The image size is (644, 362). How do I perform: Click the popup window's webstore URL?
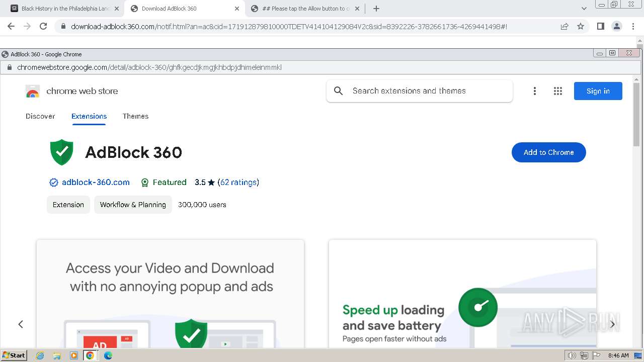[149, 67]
